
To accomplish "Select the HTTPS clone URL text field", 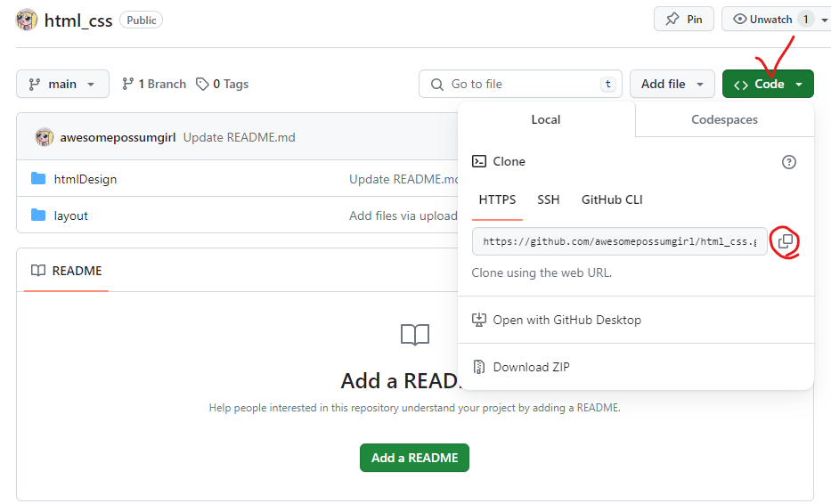I will (x=620, y=241).
